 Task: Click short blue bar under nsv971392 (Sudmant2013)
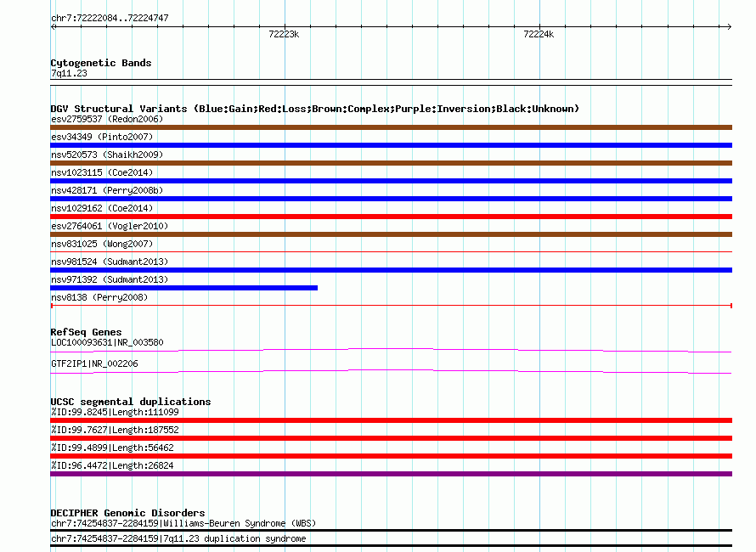[x=183, y=288]
